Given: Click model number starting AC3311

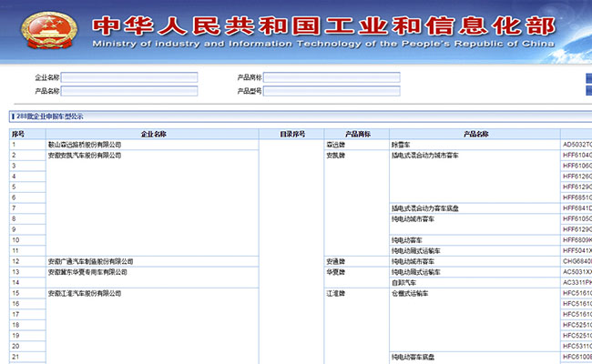Looking at the screenshot, I should tap(577, 282).
